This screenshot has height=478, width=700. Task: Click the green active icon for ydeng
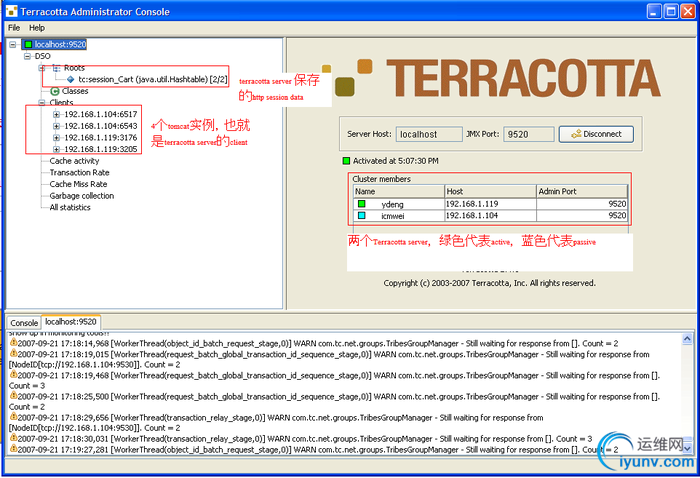coord(362,204)
